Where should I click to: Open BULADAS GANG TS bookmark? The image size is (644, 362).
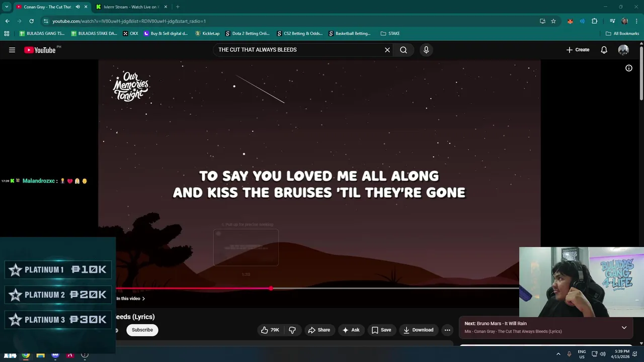(x=42, y=34)
